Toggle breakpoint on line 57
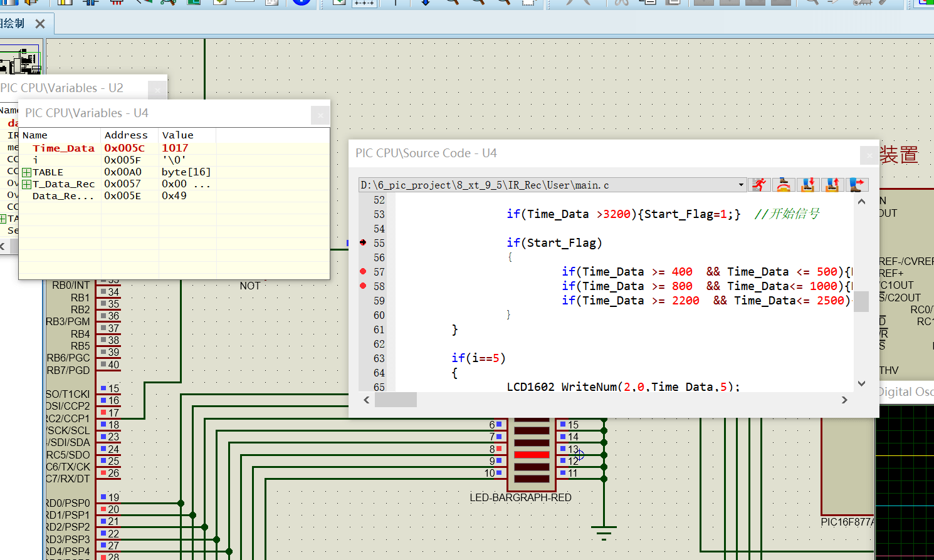The height and width of the screenshot is (560, 934). click(x=363, y=272)
